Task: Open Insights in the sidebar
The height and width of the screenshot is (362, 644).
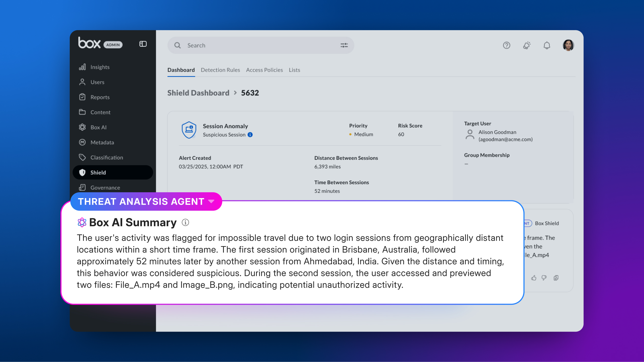Action: click(x=100, y=67)
